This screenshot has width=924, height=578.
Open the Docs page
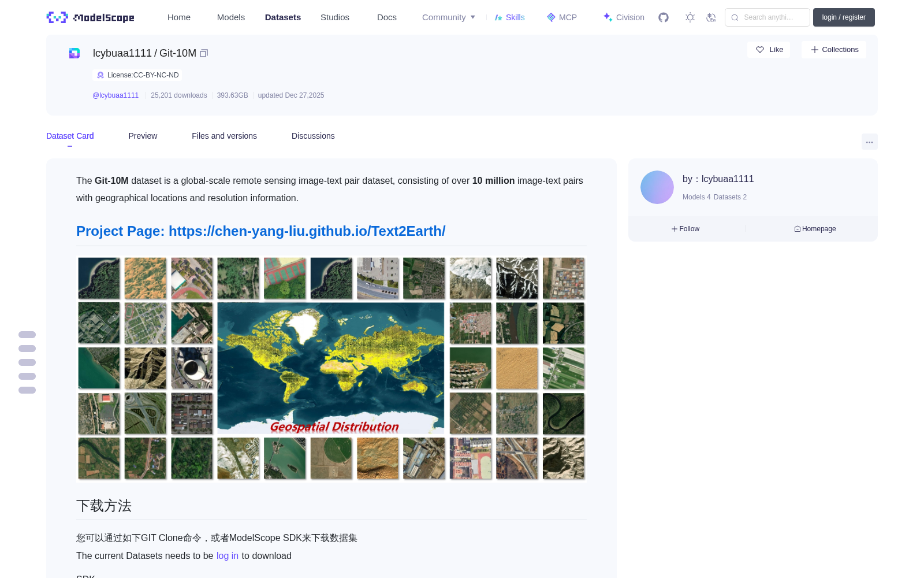(x=387, y=17)
